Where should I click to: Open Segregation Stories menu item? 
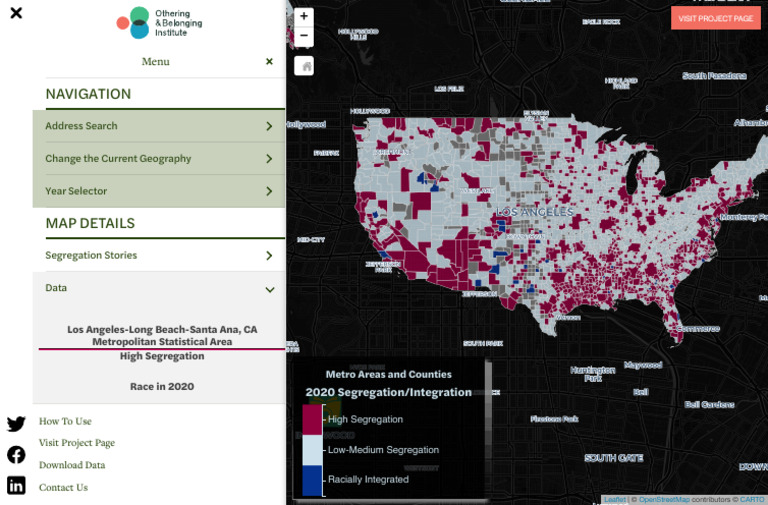tap(159, 255)
